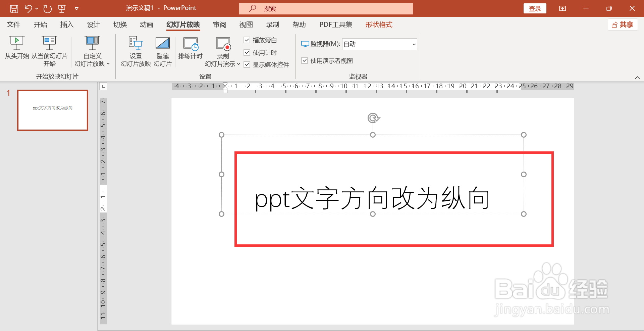Collapse the ribbon with chevron arrow
The width and height of the screenshot is (644, 331).
pyautogui.click(x=637, y=78)
